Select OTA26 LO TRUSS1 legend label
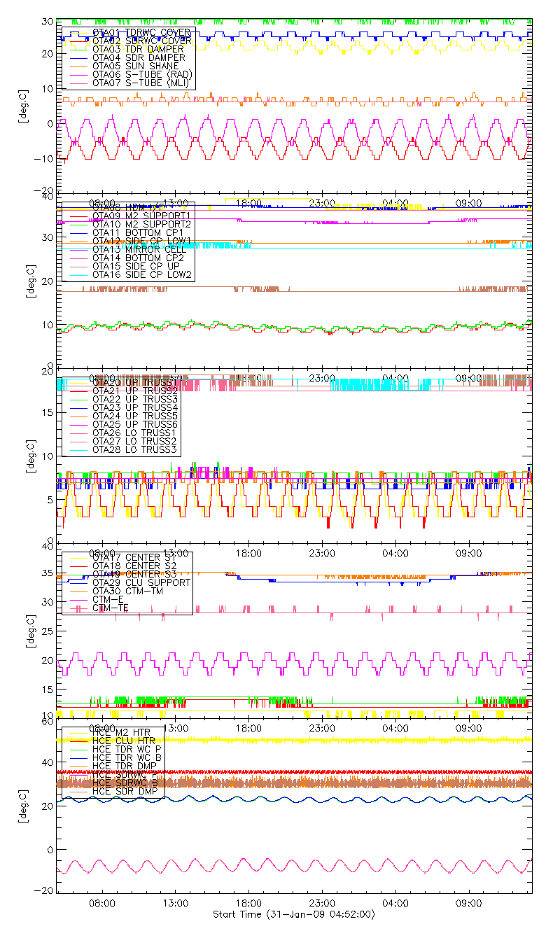Screen dimensions: 560x945 (134, 433)
